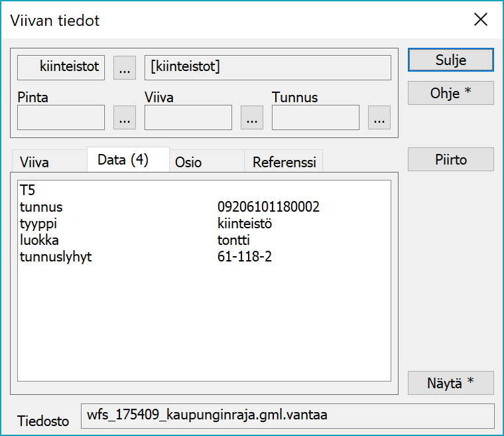Select the tunnus row in data list
Screen dimensions: 504x436
click(x=41, y=207)
